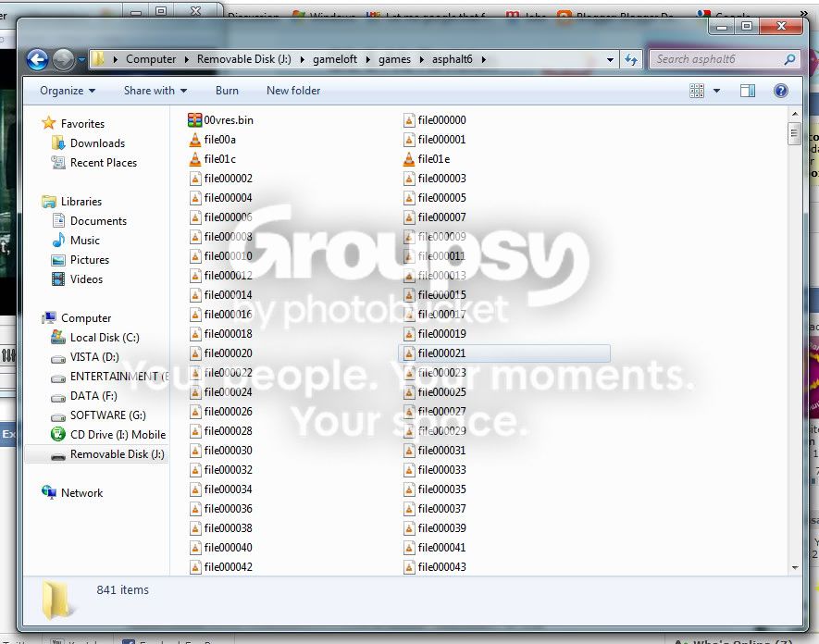Screen dimensions: 819x644
Task: Click the highlighted file000021 entry
Action: (x=504, y=353)
